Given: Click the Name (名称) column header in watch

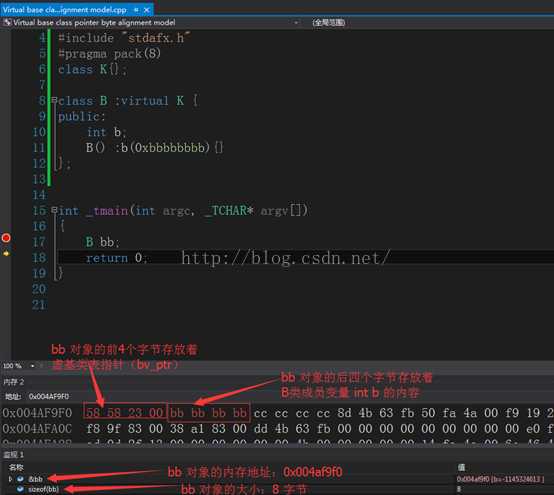Looking at the screenshot, I should tap(16, 467).
